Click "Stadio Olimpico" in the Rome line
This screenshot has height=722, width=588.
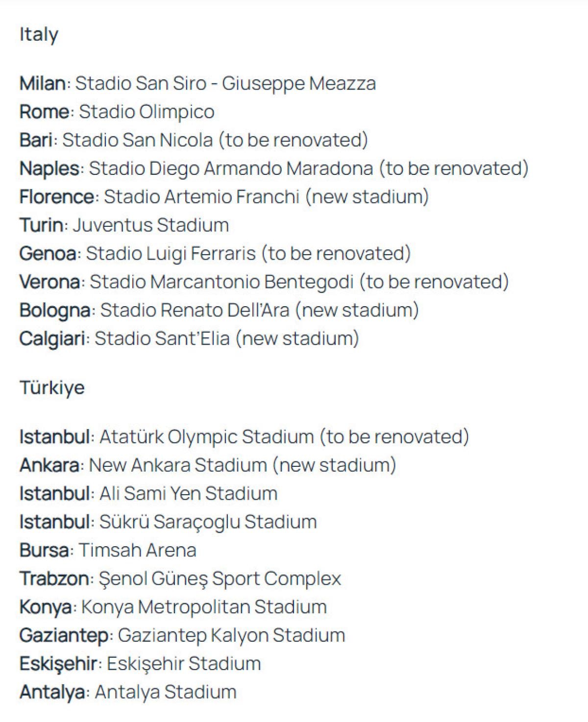point(147,112)
